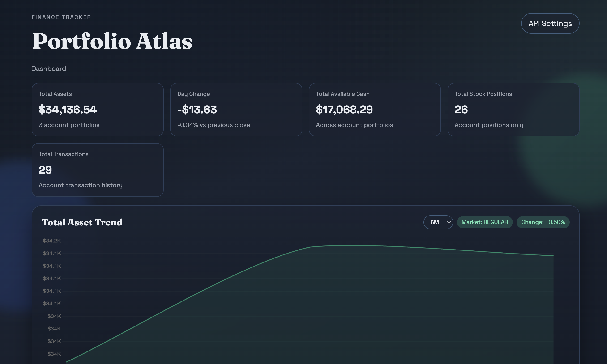The image size is (607, 364).
Task: Select the Total Stock Positions card
Action: coord(513,109)
